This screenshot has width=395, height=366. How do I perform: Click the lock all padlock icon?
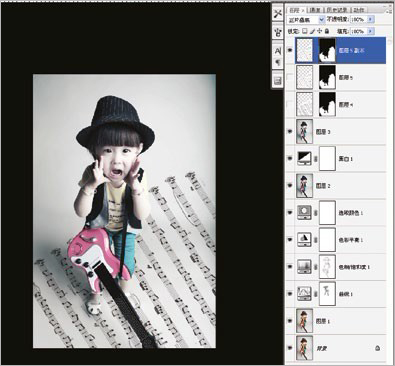(x=327, y=31)
